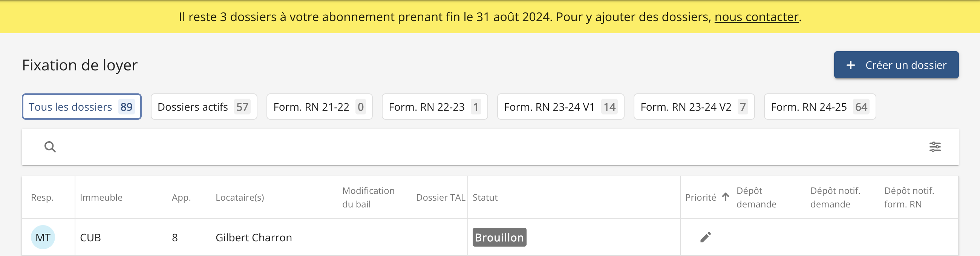The image size is (980, 256).
Task: Show the Form. RN 22-23 tab
Action: pos(435,107)
